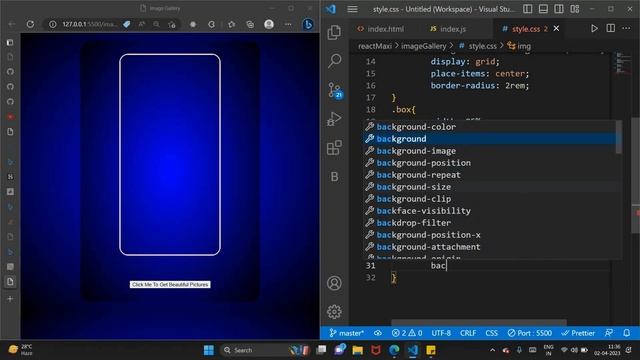Open File Explorer from the taskbar

click(358, 350)
